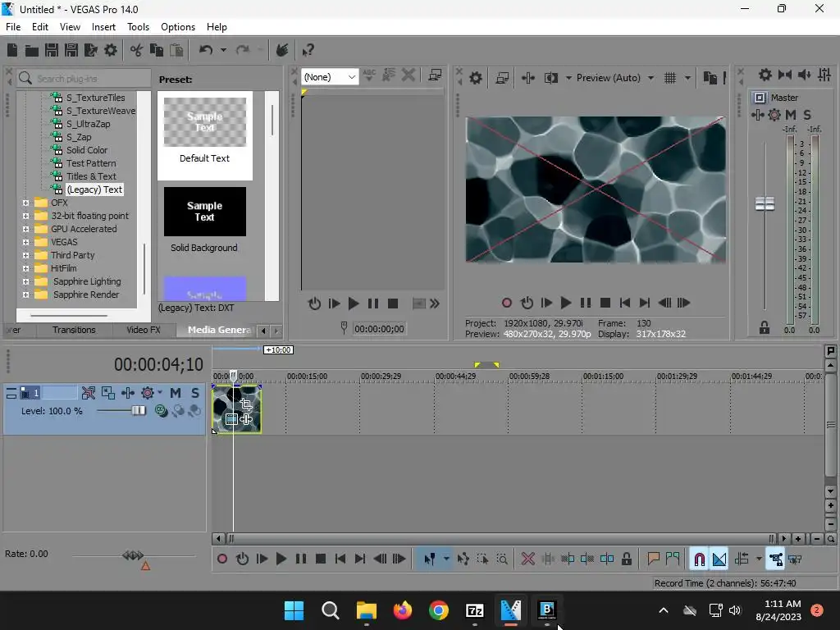Expand Third Party folder
Screen dimensions: 840x630
pos(25,255)
